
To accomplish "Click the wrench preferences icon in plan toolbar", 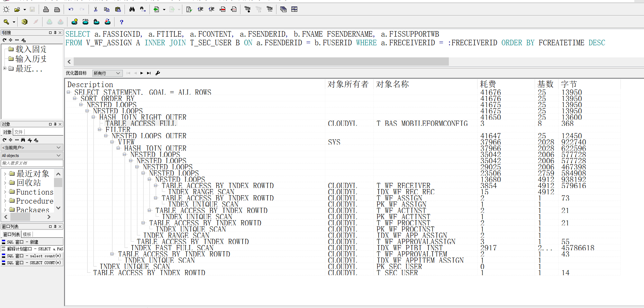I will (158, 73).
